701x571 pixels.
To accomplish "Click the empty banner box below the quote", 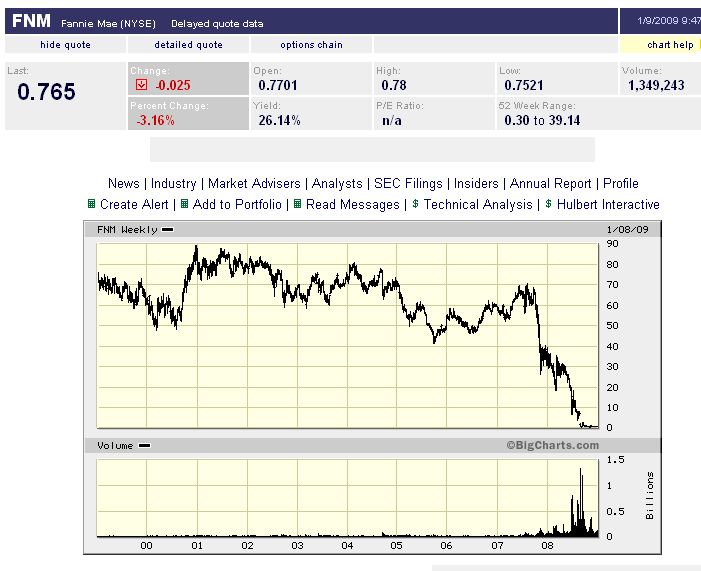I will point(372,149).
